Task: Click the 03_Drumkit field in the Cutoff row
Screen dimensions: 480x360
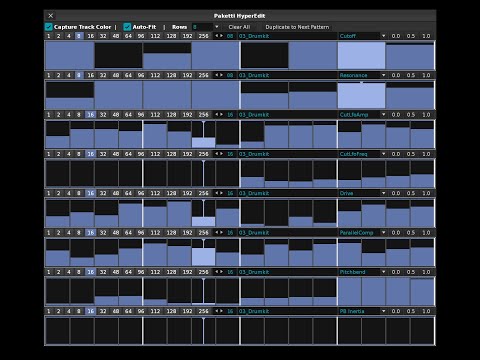Action: tap(288, 36)
